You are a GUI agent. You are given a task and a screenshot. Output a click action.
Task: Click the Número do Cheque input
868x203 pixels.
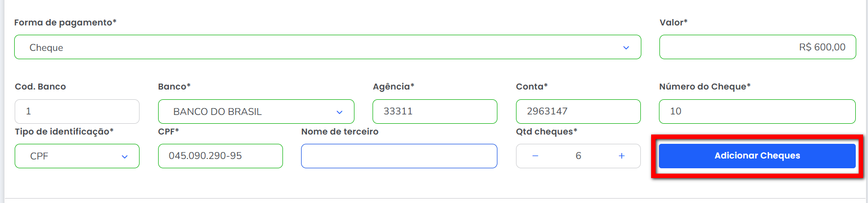point(757,112)
